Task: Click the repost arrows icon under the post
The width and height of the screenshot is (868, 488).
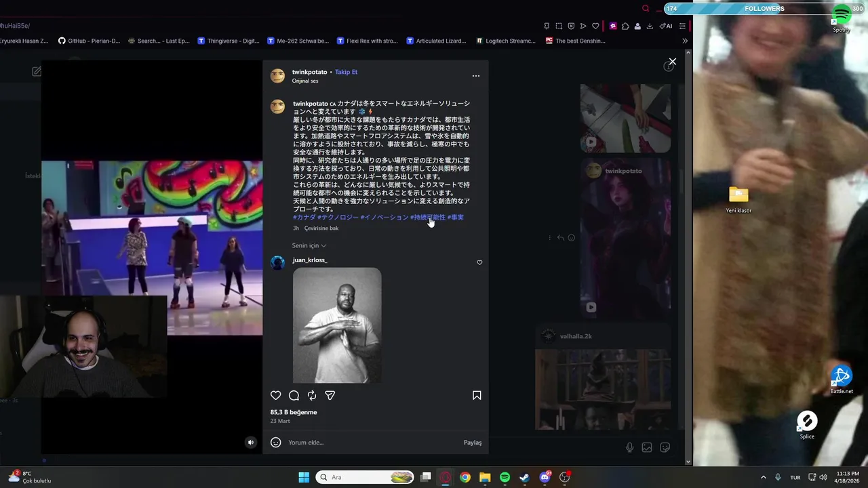Action: click(x=312, y=395)
